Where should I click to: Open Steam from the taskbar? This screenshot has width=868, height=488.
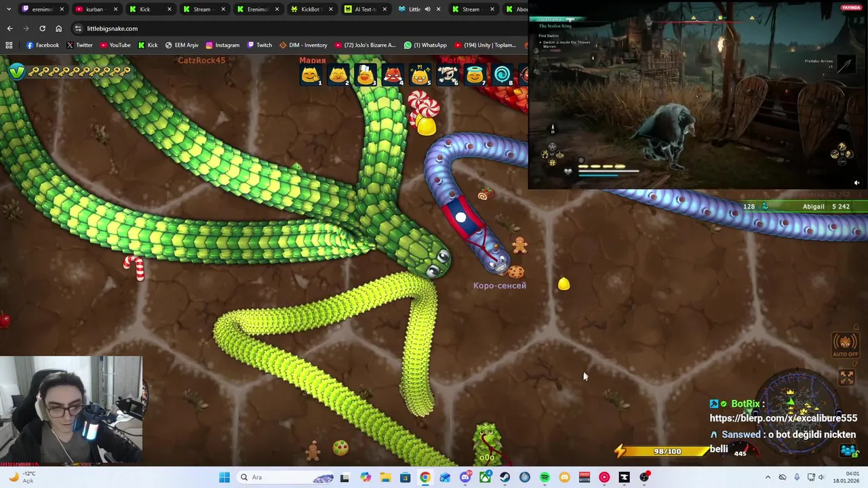pos(505,477)
